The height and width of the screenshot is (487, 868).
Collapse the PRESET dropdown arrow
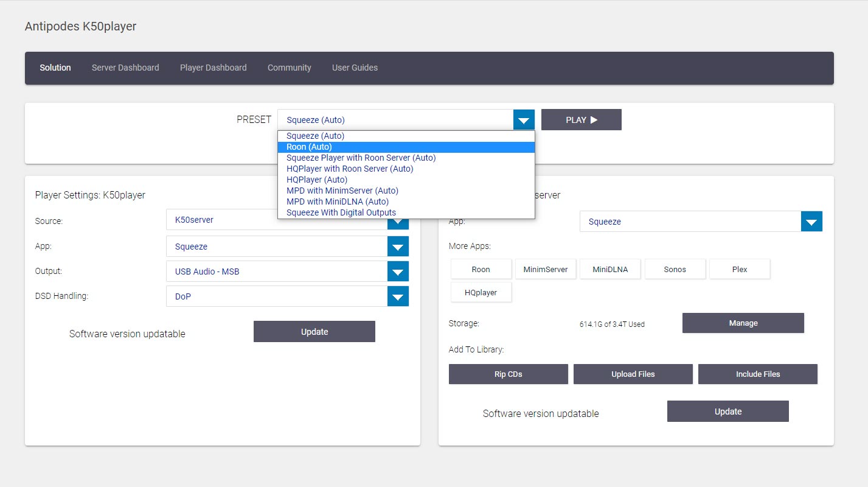click(x=524, y=120)
